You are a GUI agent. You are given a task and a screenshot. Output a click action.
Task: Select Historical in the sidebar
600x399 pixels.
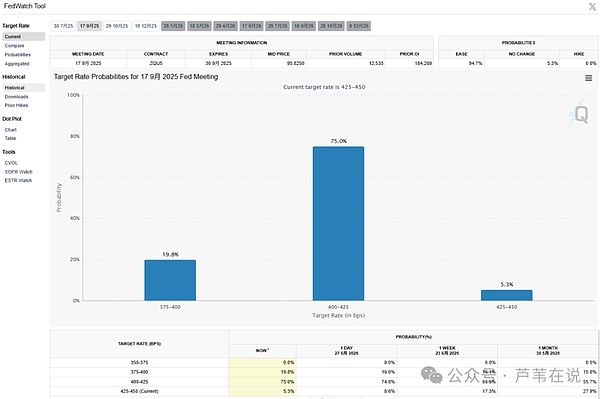15,88
